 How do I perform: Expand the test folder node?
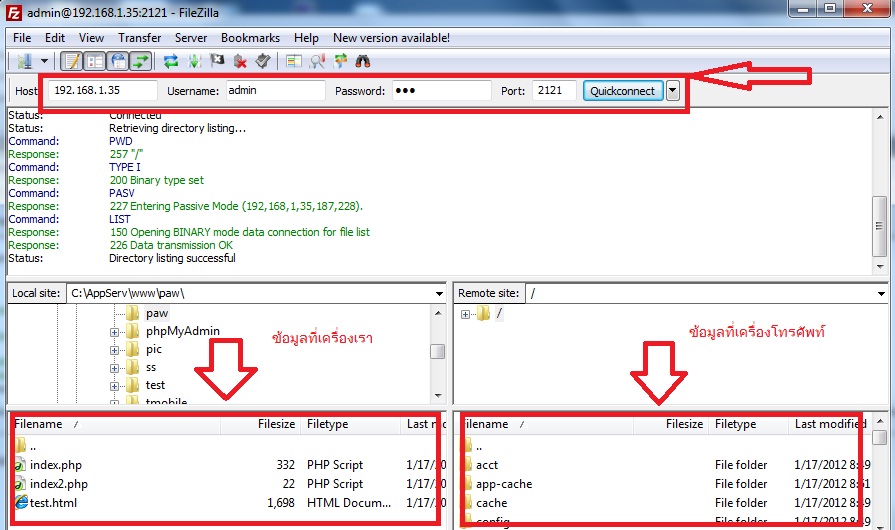[114, 386]
